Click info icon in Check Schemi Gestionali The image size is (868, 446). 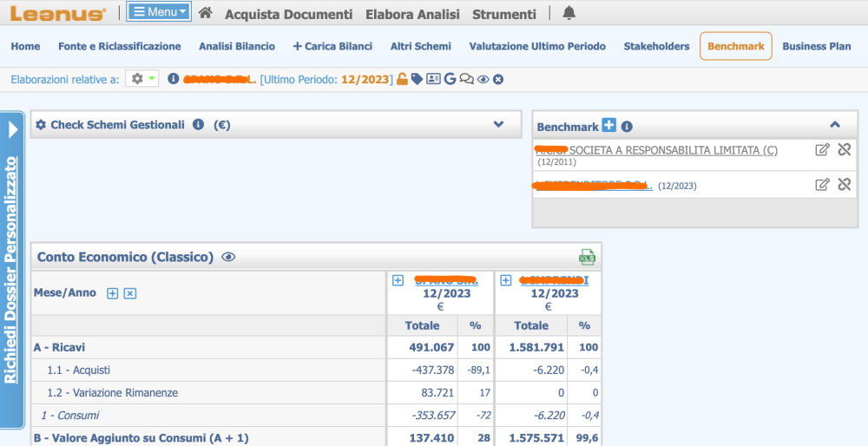point(198,125)
